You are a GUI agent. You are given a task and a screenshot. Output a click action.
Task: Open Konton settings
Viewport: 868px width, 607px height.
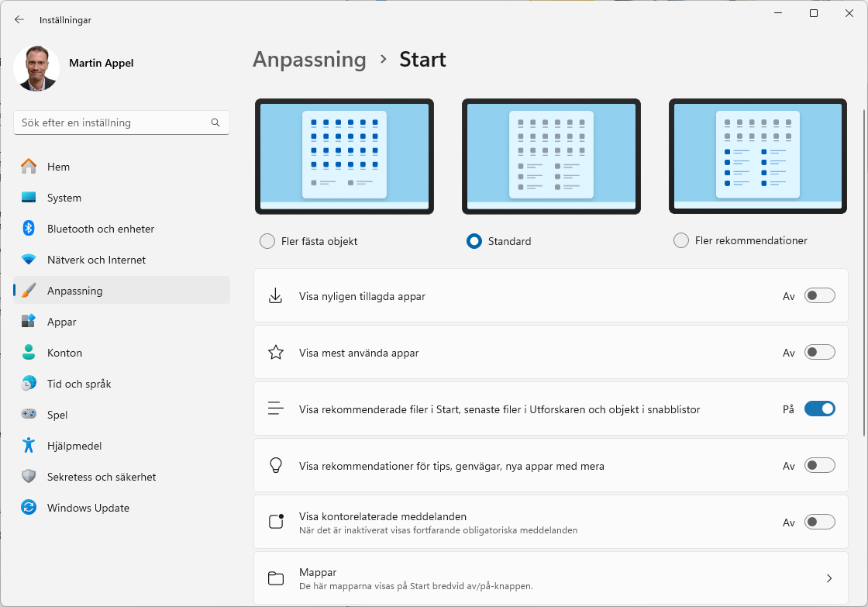[x=64, y=353]
